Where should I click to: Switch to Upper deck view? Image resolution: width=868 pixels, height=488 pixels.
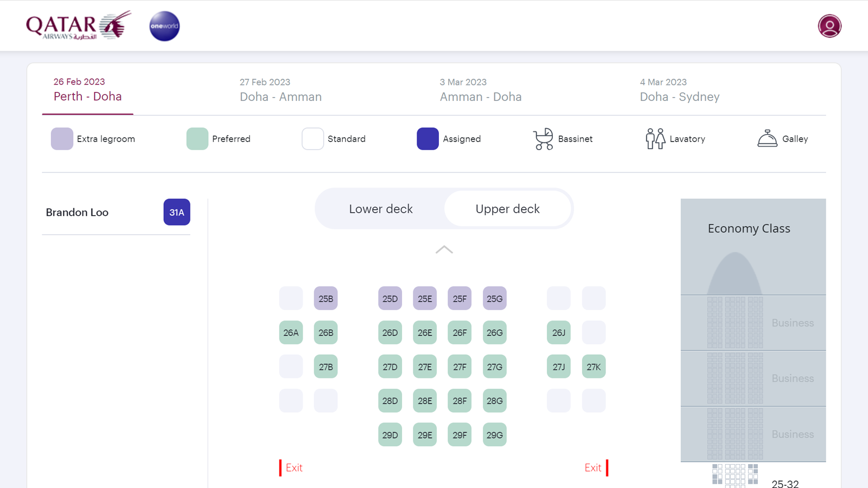coord(508,209)
